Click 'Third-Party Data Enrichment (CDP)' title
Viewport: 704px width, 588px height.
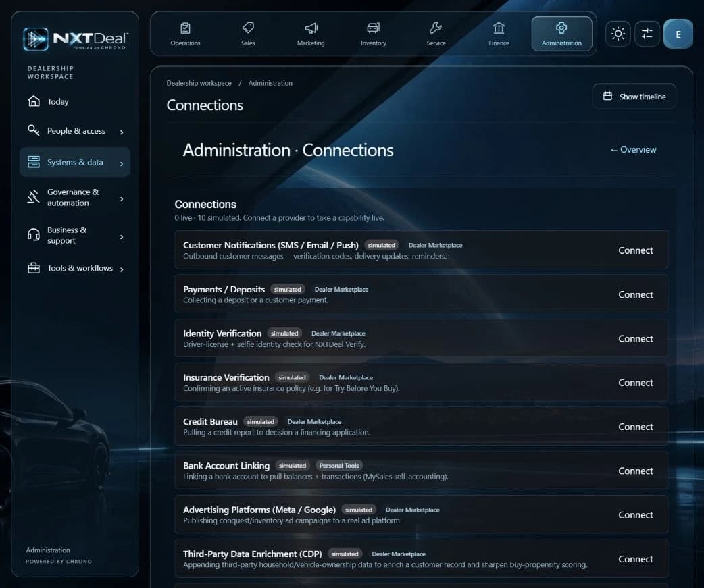pos(252,554)
